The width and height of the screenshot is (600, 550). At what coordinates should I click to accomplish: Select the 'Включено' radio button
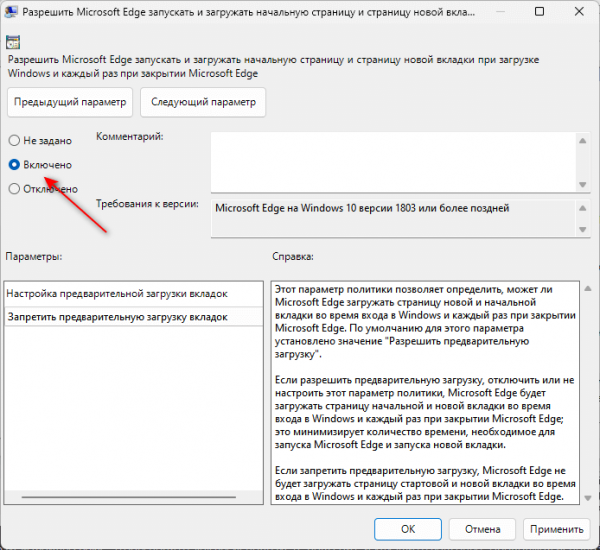coord(14,165)
